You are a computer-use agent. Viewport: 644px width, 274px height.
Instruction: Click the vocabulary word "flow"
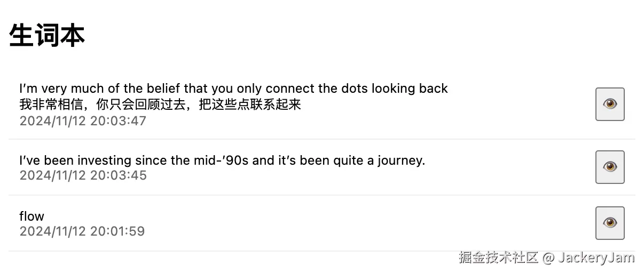32,216
